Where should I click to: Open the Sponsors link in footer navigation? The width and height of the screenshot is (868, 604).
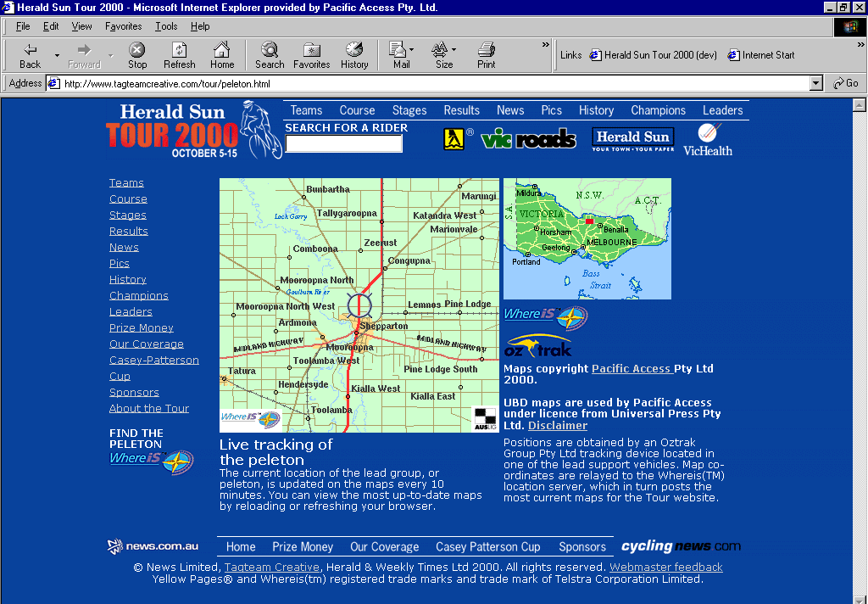point(582,546)
